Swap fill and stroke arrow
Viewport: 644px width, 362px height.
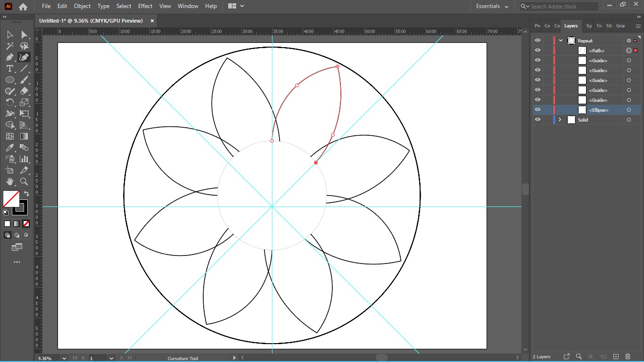point(26,194)
